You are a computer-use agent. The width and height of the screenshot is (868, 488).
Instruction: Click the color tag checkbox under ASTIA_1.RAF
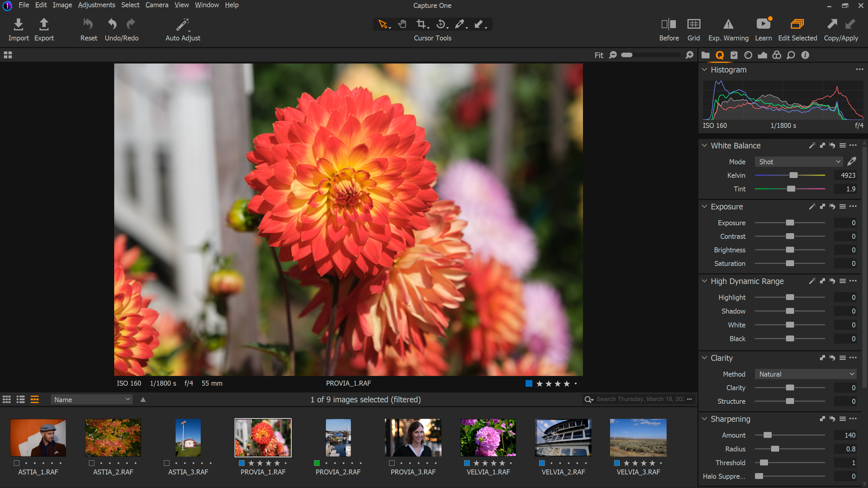17,463
